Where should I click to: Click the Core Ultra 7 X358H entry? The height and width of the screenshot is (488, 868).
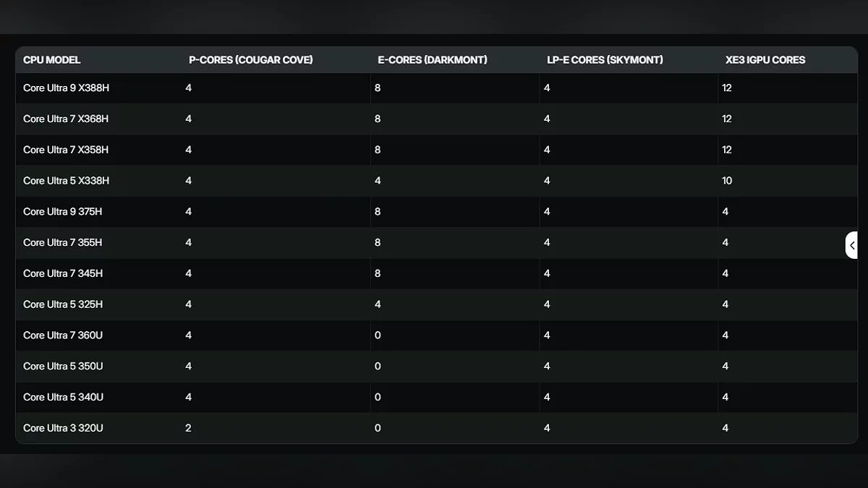66,150
